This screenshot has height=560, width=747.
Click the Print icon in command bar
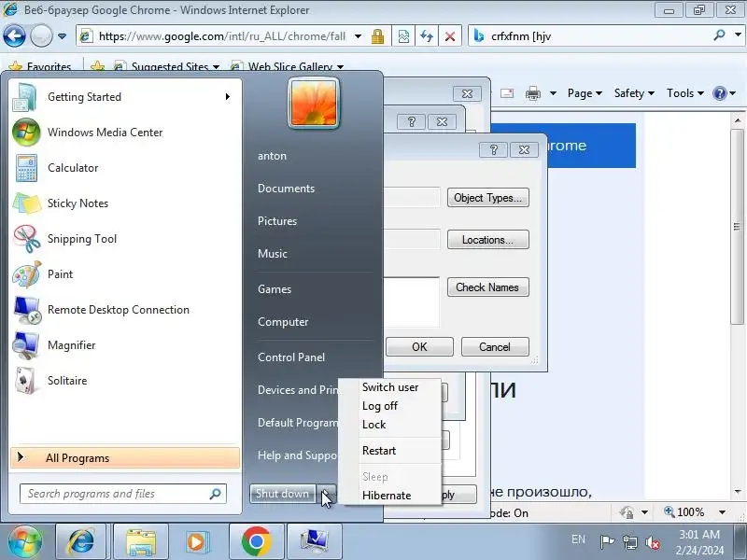(x=532, y=93)
